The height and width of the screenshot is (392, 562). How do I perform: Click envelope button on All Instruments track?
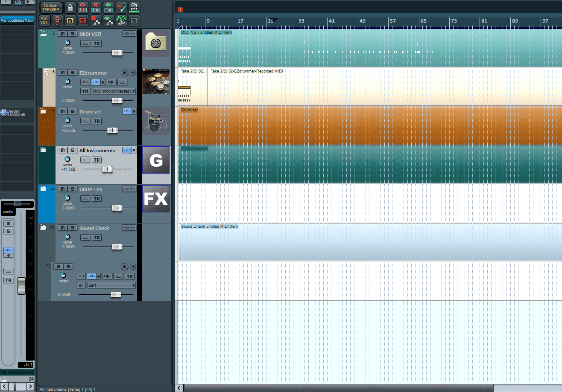click(85, 160)
